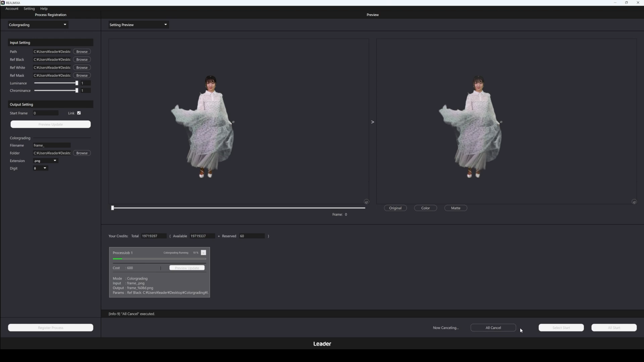Show the Original preview
The image size is (644, 362).
point(395,208)
